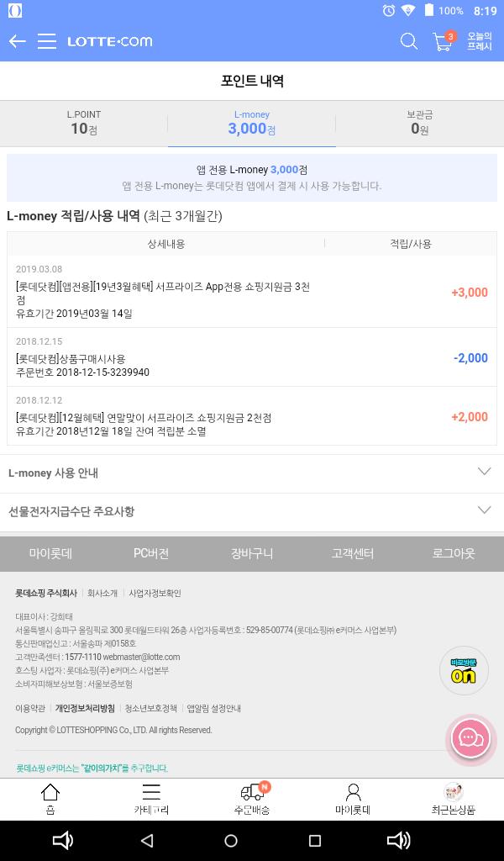Viewport: 504px width, 861px height.
Task: Open 오늘의 프레시 in header
Action: 480,41
